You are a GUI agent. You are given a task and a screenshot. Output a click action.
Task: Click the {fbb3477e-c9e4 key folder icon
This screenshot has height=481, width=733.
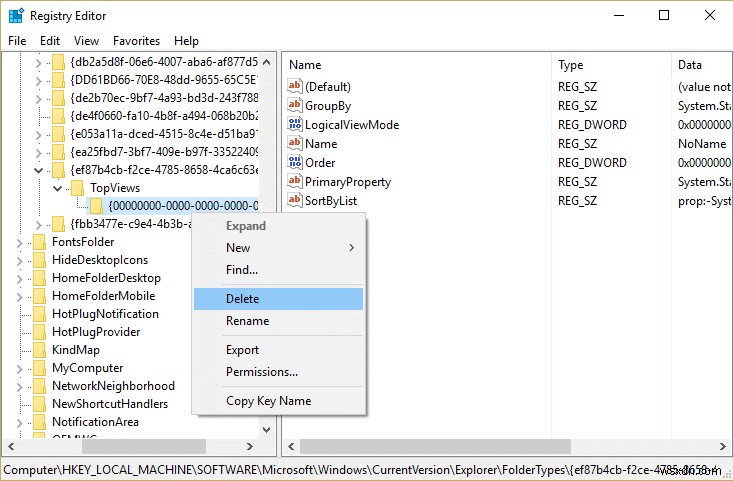point(58,224)
